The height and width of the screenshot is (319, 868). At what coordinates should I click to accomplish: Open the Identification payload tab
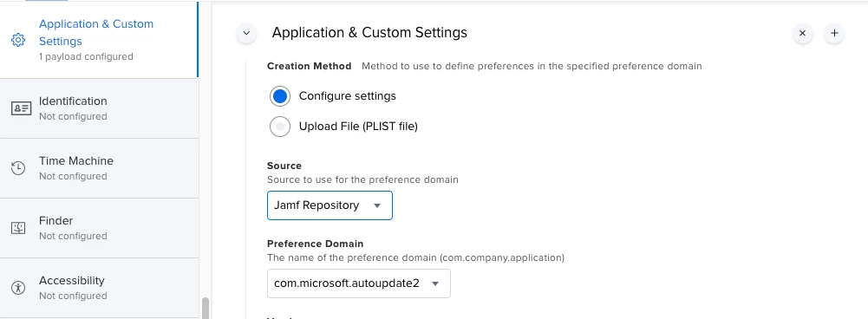pyautogui.click(x=99, y=108)
